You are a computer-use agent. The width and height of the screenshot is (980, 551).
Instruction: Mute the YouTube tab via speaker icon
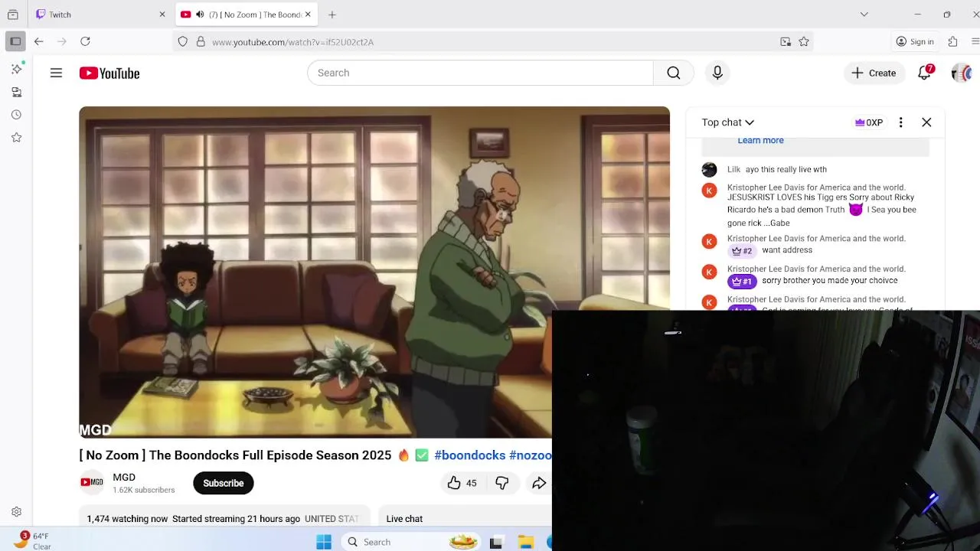click(x=200, y=15)
